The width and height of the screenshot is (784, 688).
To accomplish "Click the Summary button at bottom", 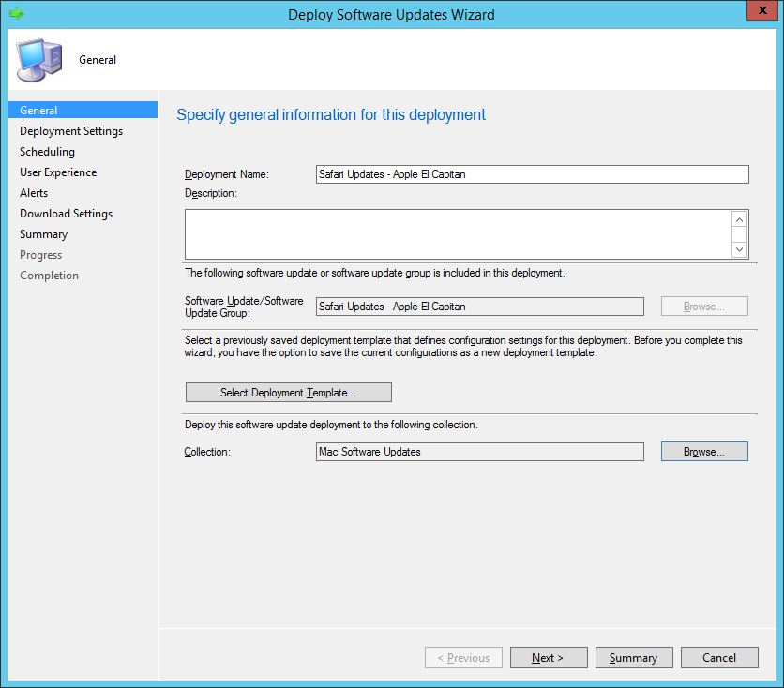I will click(x=634, y=657).
